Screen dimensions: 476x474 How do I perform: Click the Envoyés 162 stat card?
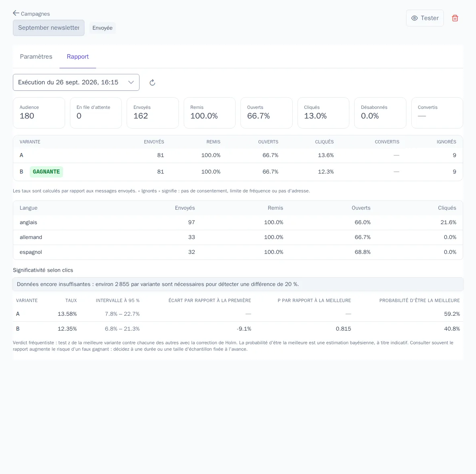(153, 113)
